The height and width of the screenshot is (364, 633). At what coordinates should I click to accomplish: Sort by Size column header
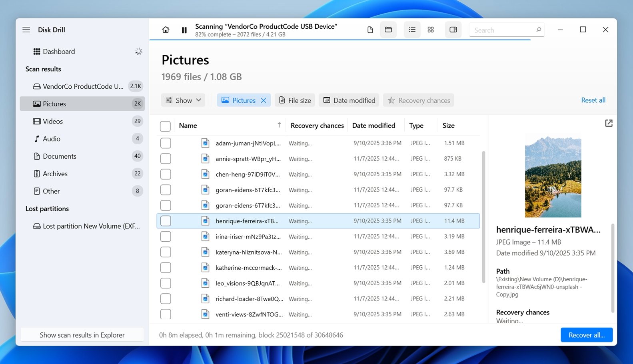[x=448, y=125]
